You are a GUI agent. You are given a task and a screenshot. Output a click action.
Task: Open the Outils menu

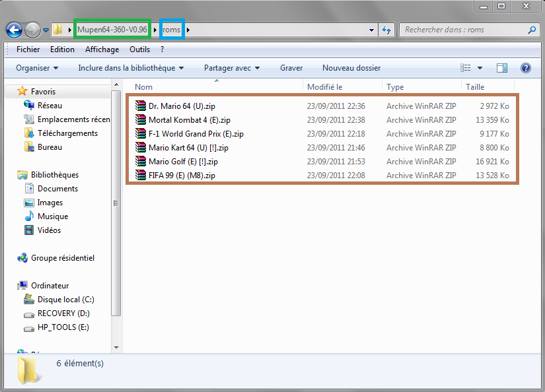(x=139, y=49)
